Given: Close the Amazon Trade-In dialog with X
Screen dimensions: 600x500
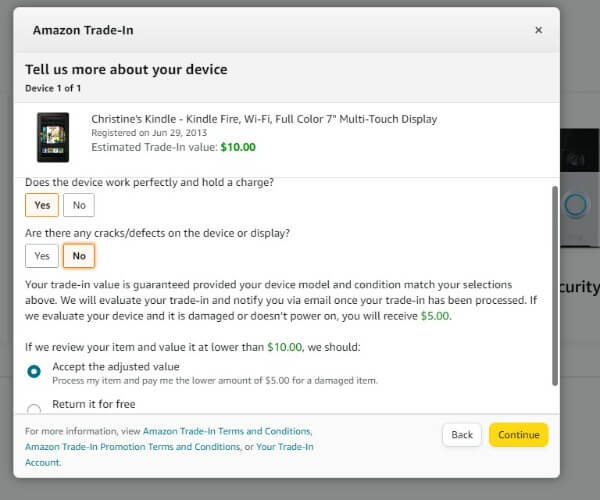Looking at the screenshot, I should tap(538, 30).
